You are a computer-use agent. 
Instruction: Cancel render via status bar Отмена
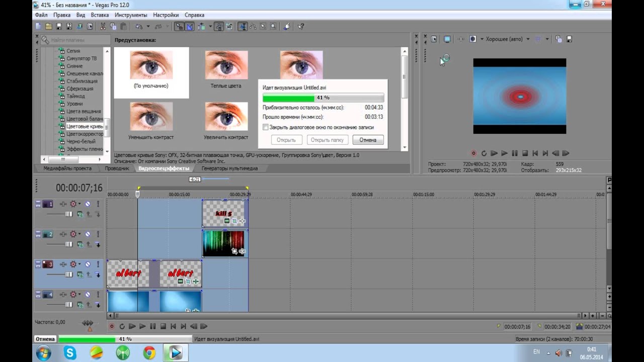point(45,339)
